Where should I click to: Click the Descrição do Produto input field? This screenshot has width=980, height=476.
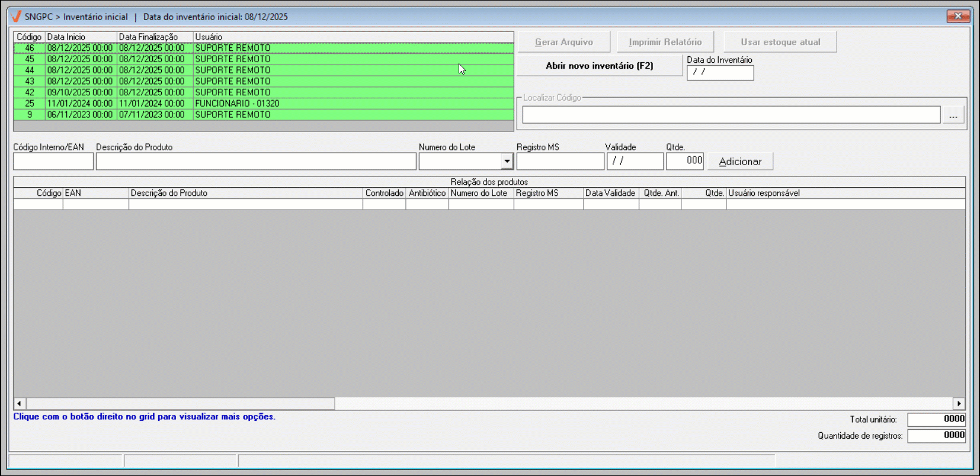coord(256,161)
